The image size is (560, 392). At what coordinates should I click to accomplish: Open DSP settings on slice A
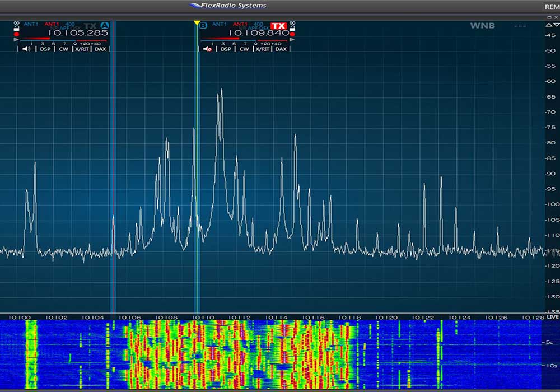(x=45, y=49)
